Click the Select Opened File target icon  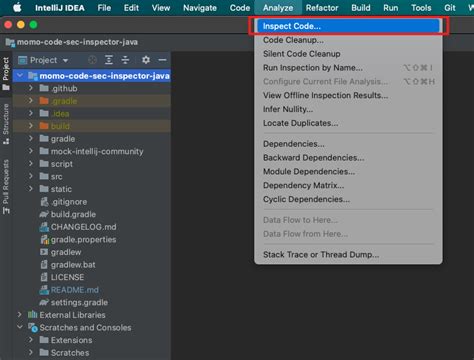pos(92,60)
